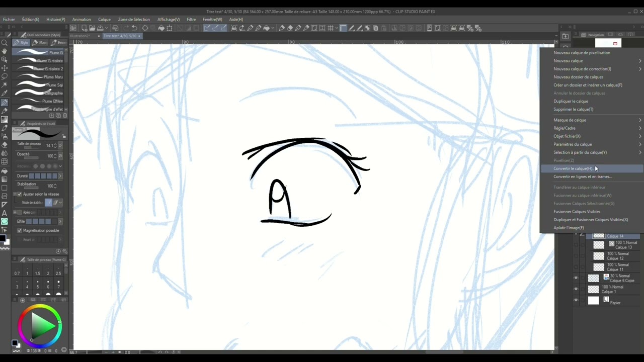Toggle first snap-to-ruler button in command bar
The width and height of the screenshot is (644, 362).
pos(207,28)
